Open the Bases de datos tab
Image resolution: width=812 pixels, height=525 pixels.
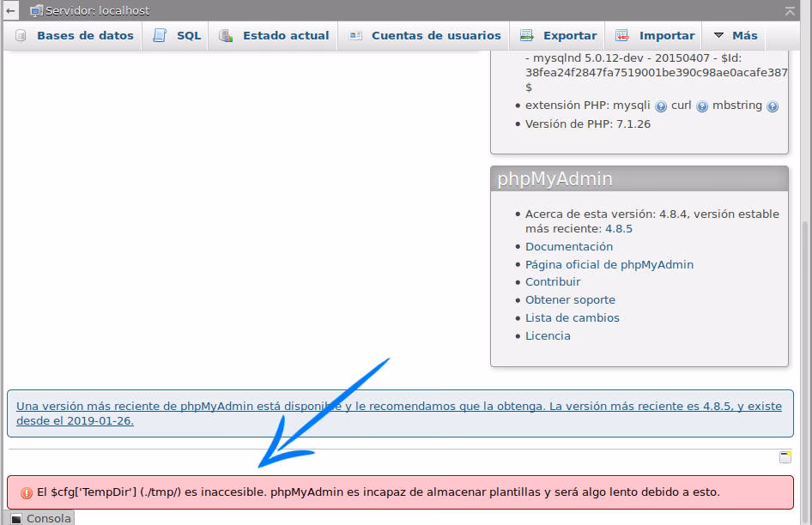click(x=75, y=36)
